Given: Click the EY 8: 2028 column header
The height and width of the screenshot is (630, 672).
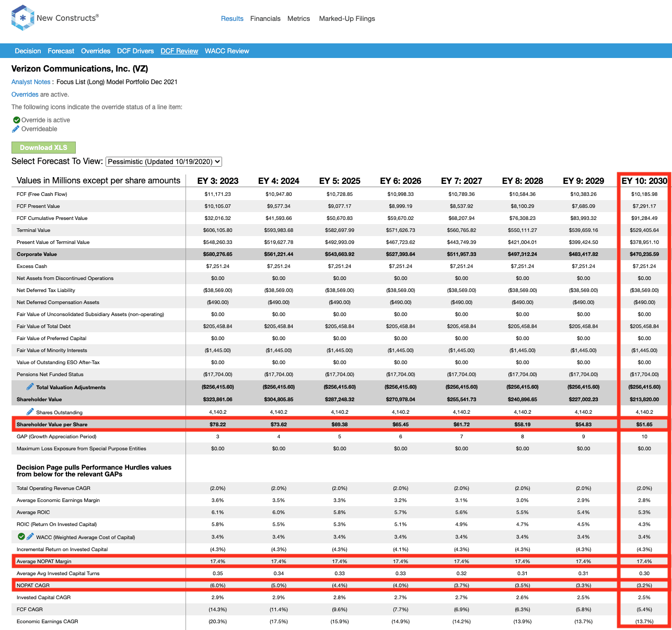Looking at the screenshot, I should click(x=523, y=181).
